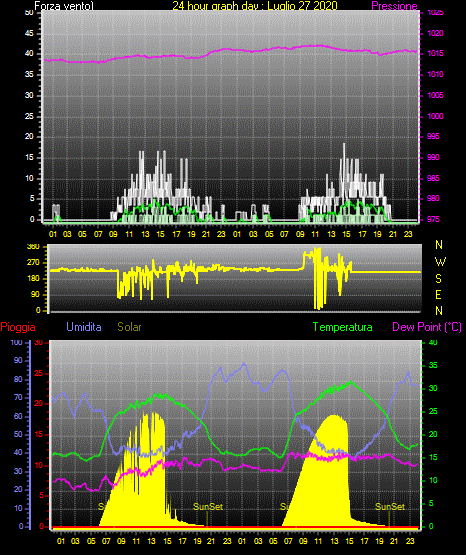This screenshot has height=555, width=466.
Task: Click the 1020 pressure axis value
Action: coord(435,33)
